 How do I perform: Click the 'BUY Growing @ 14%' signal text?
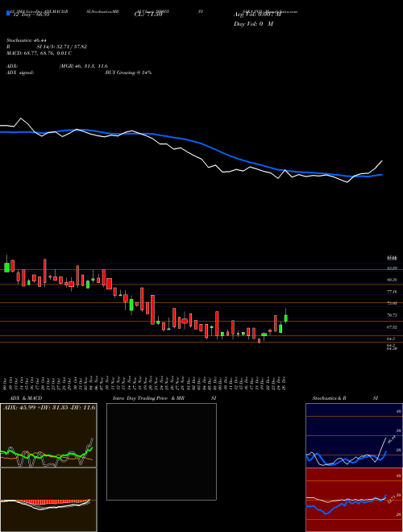coord(128,73)
